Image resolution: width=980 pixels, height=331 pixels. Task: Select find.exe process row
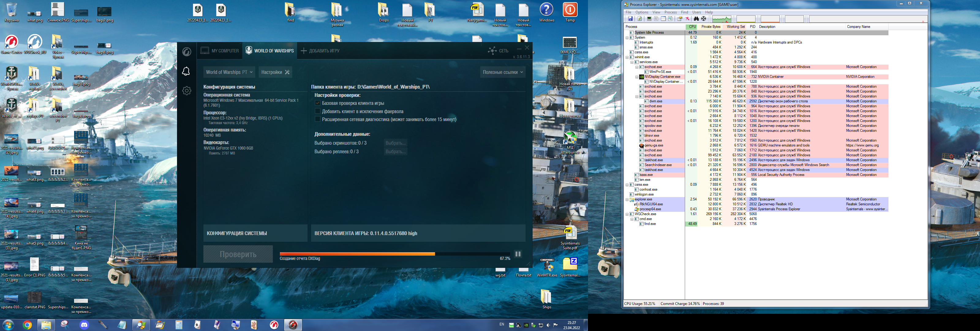[756, 224]
